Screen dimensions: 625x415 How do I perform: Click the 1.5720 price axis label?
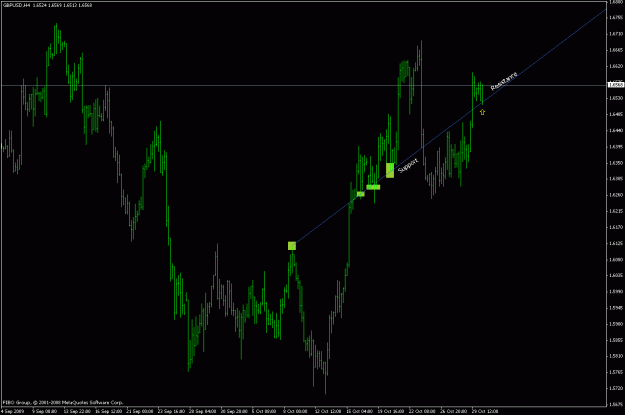(x=616, y=388)
